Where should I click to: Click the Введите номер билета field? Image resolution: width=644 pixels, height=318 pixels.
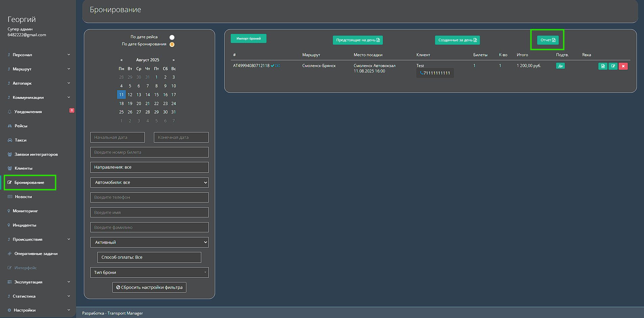point(149,152)
